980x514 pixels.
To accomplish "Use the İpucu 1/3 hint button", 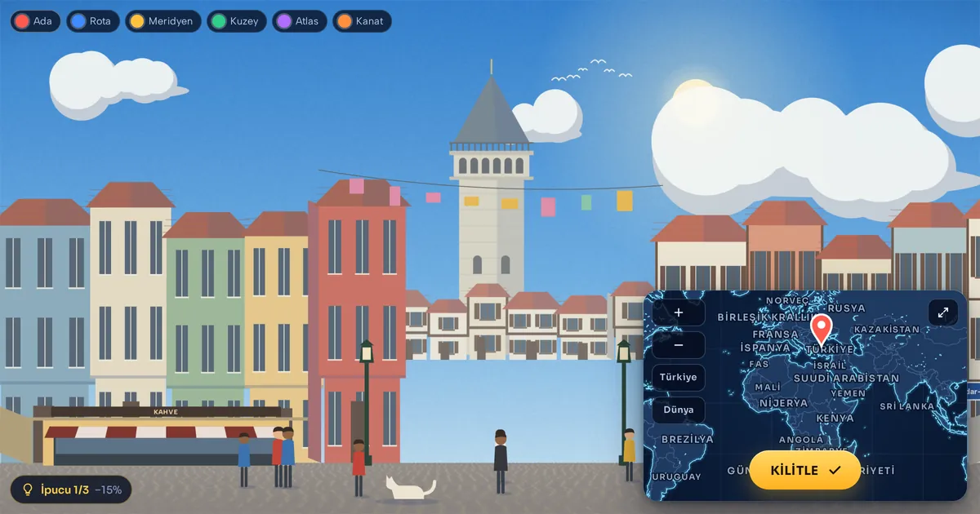I will [x=71, y=490].
